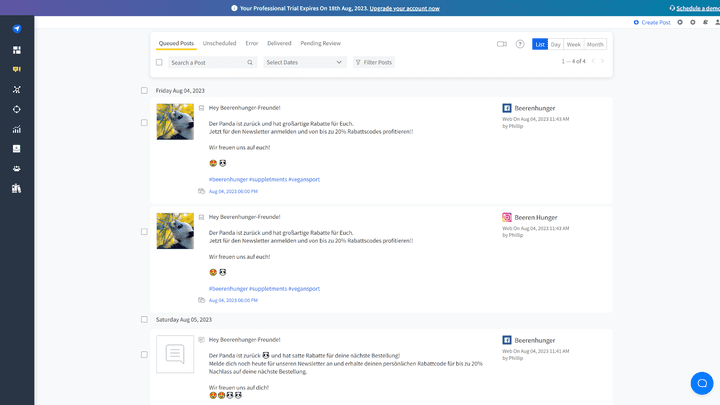Viewport: 720px width, 405px height.
Task: Switch to Week view
Action: 574,44
